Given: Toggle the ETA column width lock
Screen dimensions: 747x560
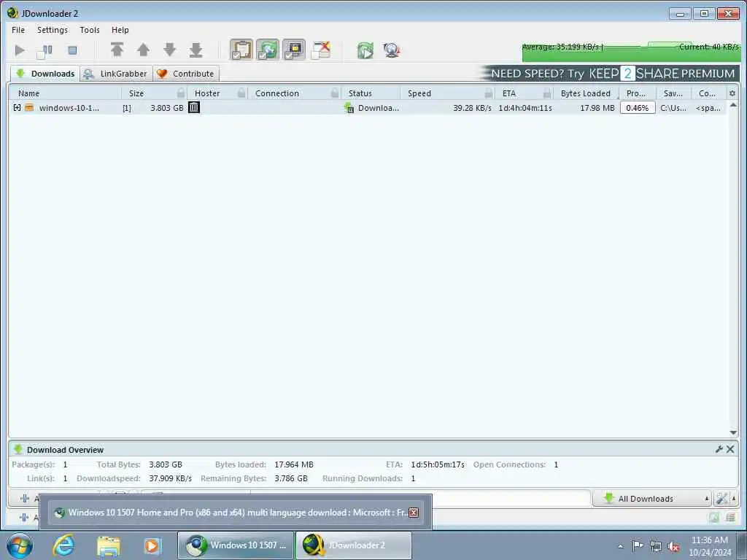Looking at the screenshot, I should point(547,93).
